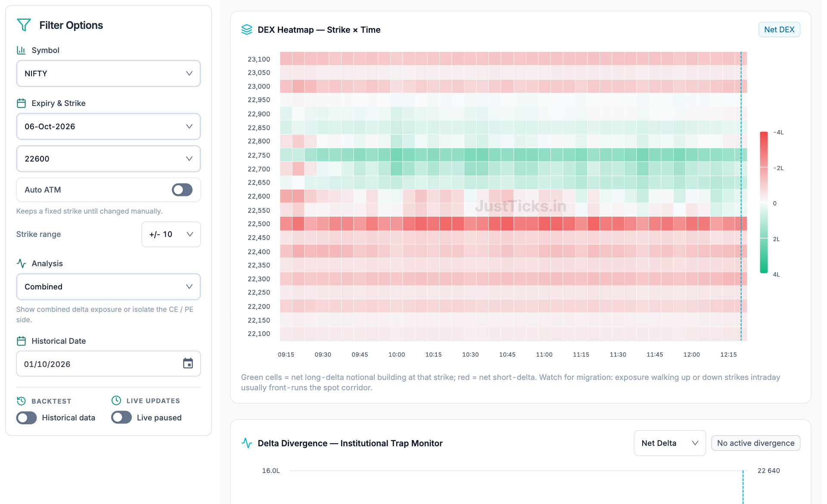Click the Delta Divergence pulse icon

click(247, 443)
